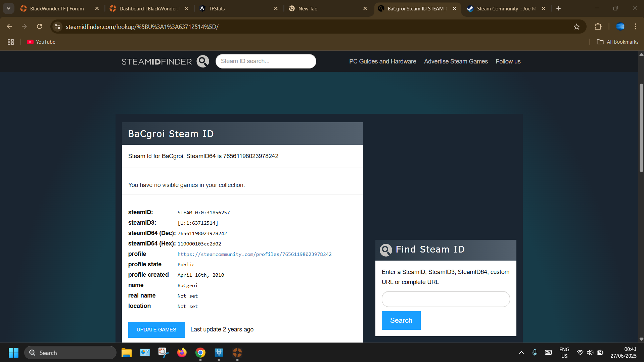Click page vertical scrollbar thumb
This screenshot has width=644, height=362.
click(x=641, y=128)
